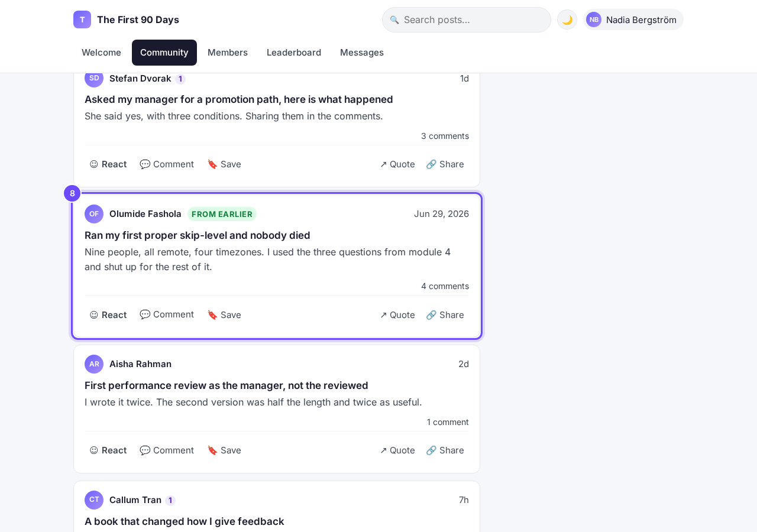Quote Aisha Rahman's performance review post
Viewport: 757px width, 532px height.
[397, 450]
